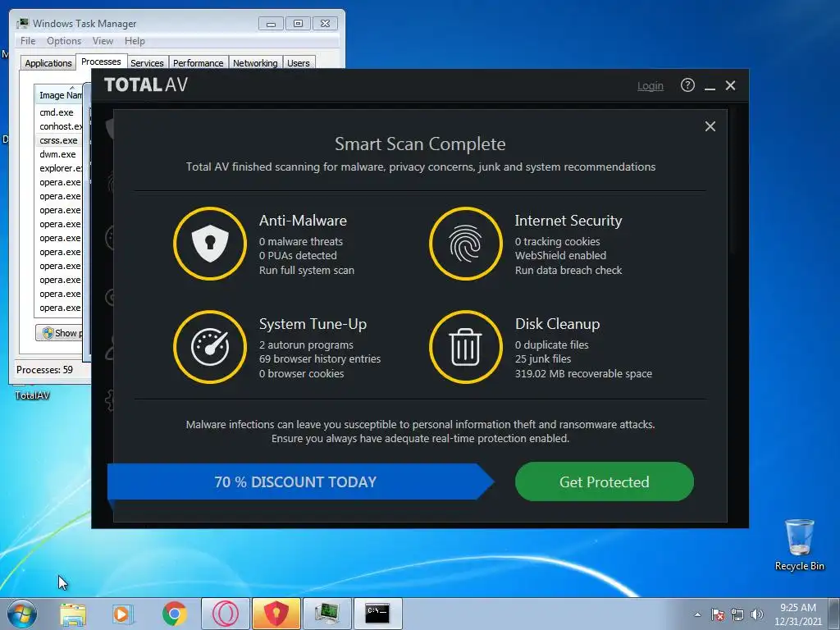Screen dimensions: 840x630
Task: Open the Windows Start menu
Action: point(22,614)
